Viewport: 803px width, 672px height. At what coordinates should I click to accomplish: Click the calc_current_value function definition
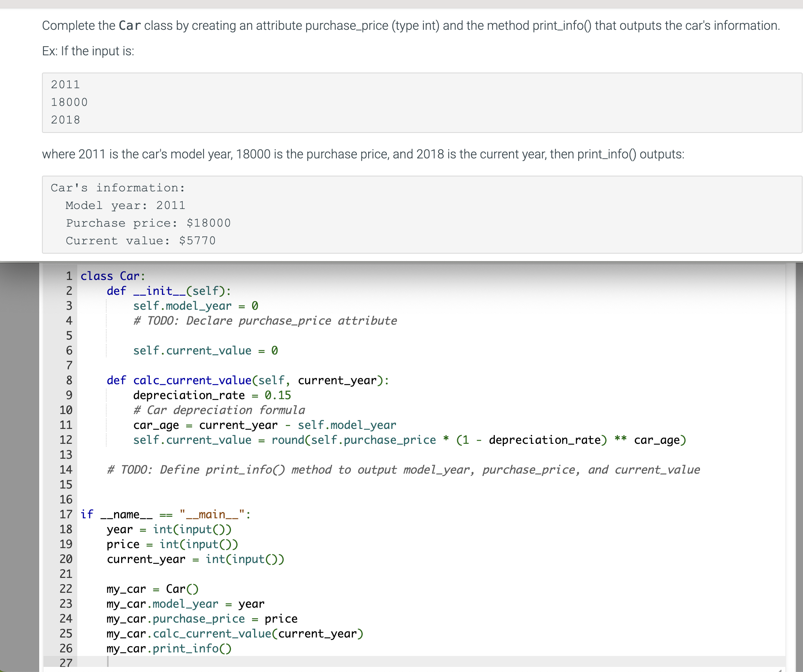click(247, 380)
